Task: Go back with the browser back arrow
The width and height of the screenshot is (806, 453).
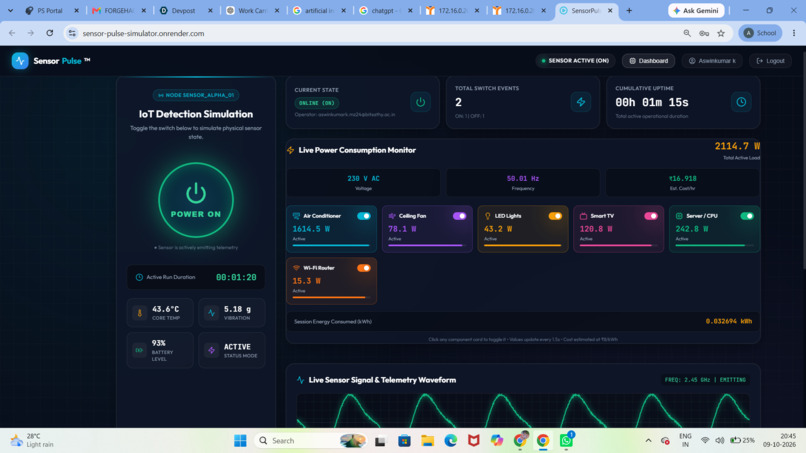Action: tap(12, 33)
